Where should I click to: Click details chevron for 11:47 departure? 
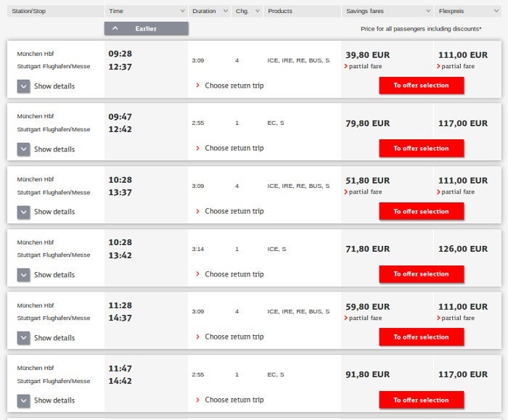click(x=23, y=400)
